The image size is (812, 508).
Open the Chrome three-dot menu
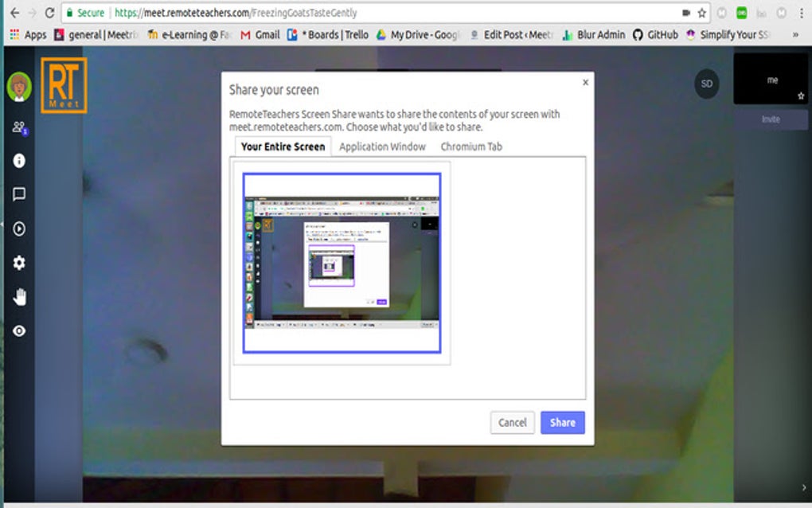(x=800, y=13)
